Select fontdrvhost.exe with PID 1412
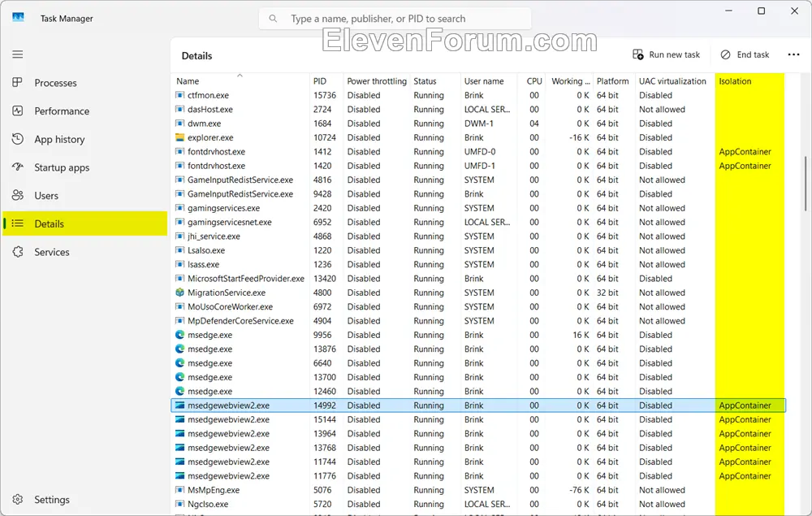 pyautogui.click(x=217, y=151)
